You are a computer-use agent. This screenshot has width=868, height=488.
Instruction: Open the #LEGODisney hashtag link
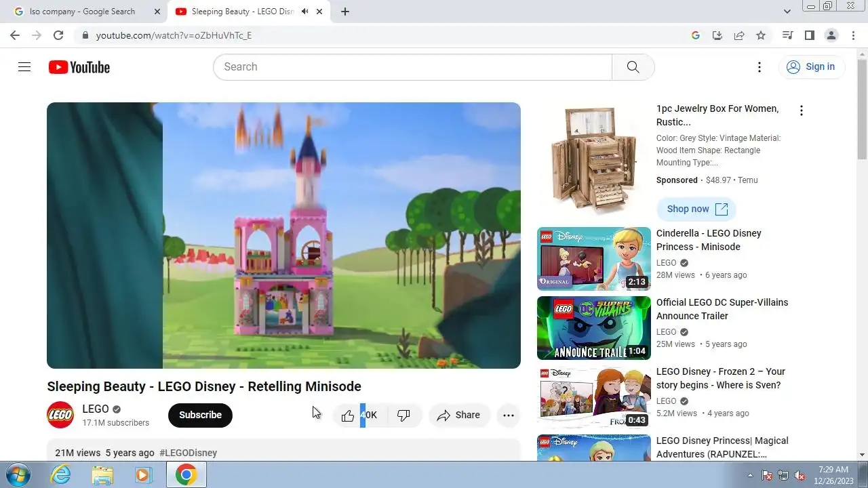pyautogui.click(x=189, y=453)
